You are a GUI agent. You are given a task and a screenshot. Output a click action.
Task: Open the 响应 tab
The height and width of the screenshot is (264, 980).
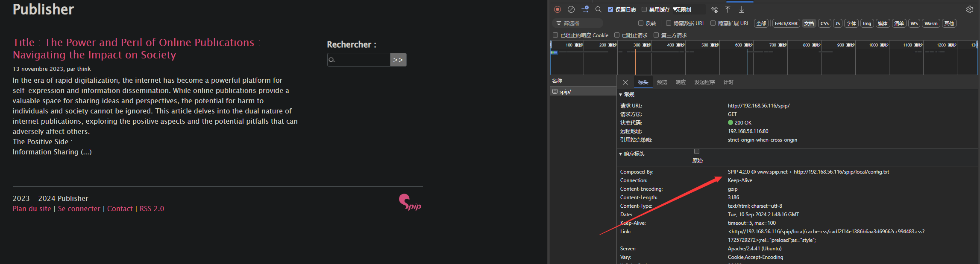click(x=681, y=82)
